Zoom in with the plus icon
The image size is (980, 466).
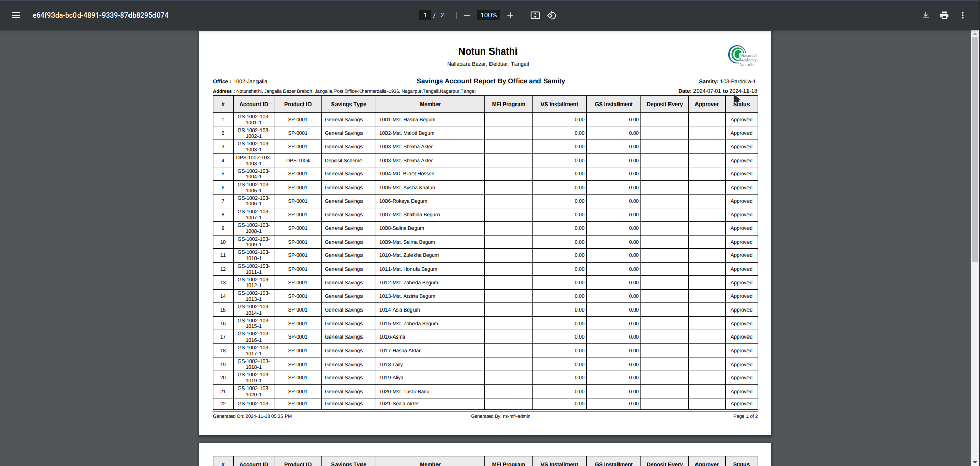point(510,15)
